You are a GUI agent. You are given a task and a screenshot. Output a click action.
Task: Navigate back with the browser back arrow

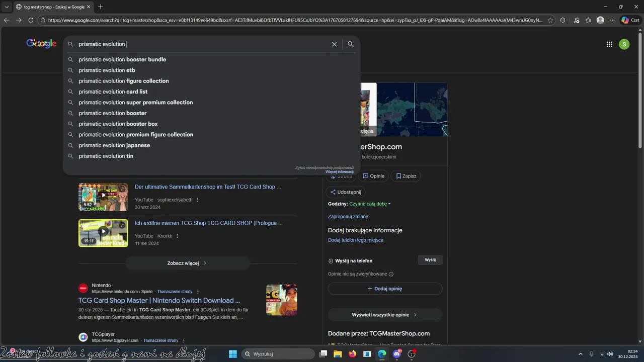pyautogui.click(x=7, y=20)
